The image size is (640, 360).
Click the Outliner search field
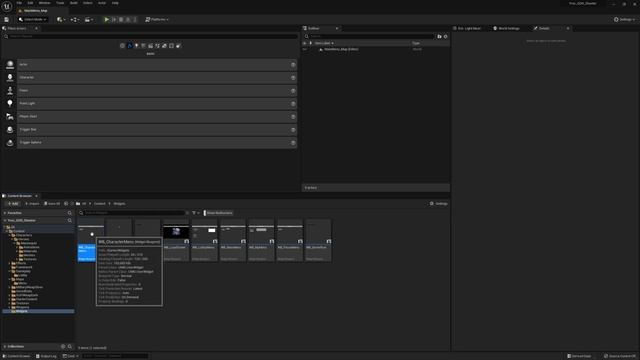pos(369,36)
